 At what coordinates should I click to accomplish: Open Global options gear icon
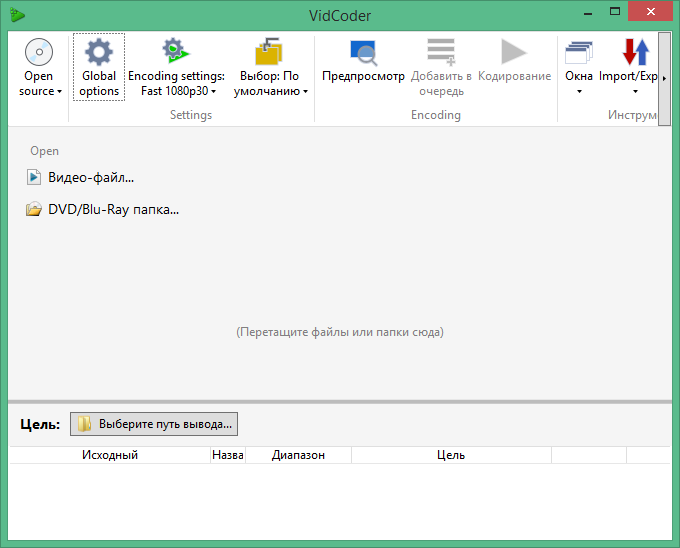99,52
